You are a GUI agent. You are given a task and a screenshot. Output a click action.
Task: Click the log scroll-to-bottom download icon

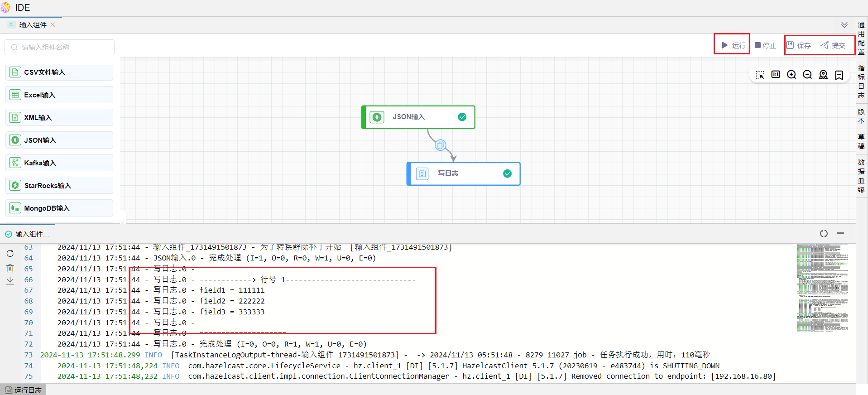point(10,281)
